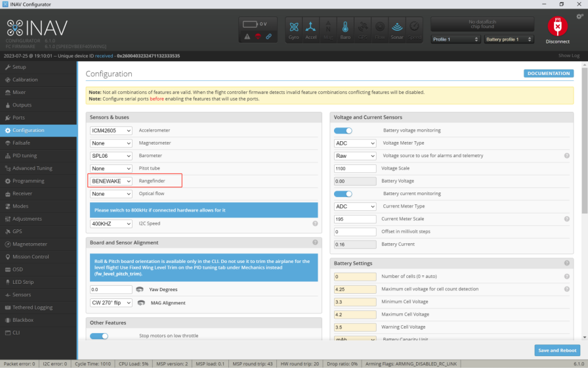Open the Pitot tube dropdown

tap(111, 169)
